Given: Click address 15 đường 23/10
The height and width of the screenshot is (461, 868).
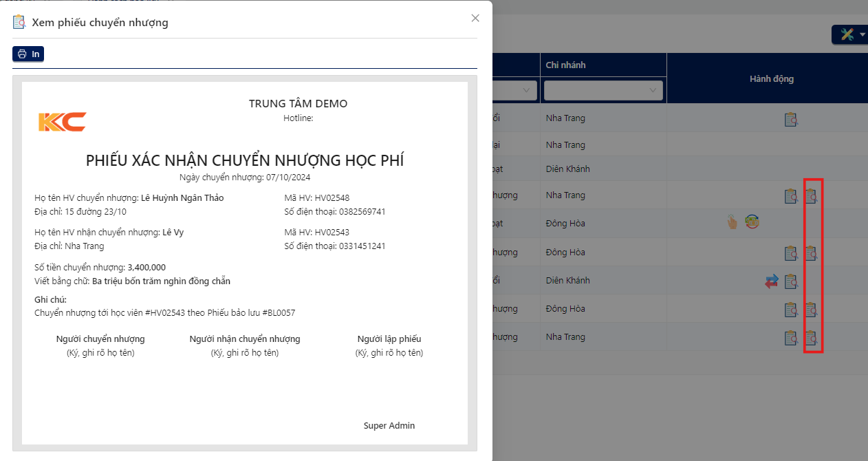Looking at the screenshot, I should tap(96, 212).
